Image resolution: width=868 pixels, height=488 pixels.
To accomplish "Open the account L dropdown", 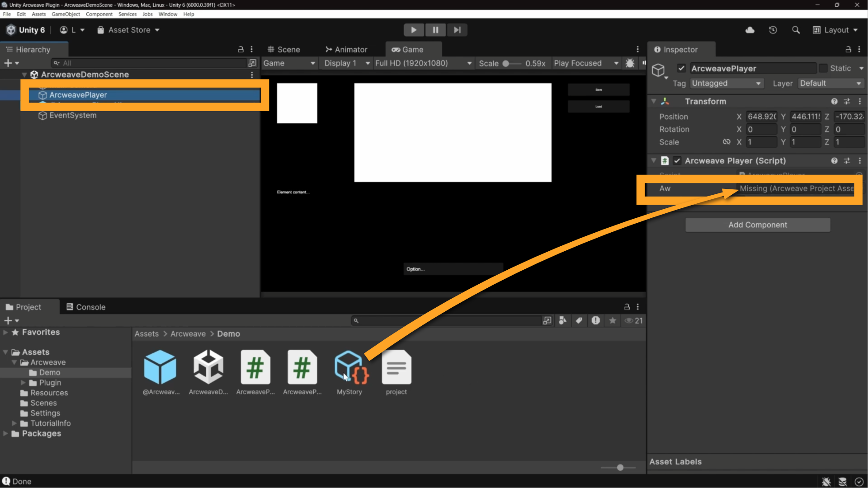I will pos(72,30).
